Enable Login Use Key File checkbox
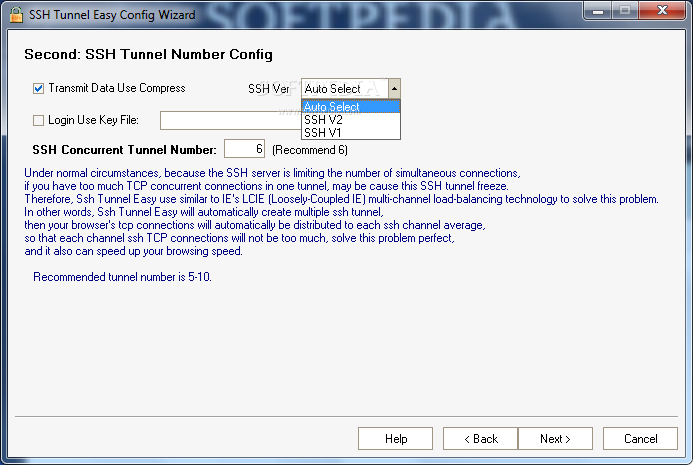Viewport: 693px width, 465px height. pyautogui.click(x=38, y=120)
